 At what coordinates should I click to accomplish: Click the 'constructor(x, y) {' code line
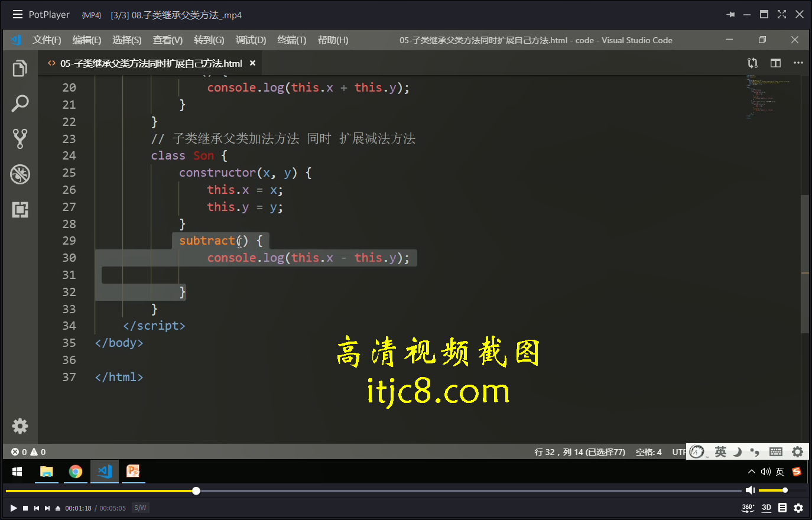[x=245, y=173]
